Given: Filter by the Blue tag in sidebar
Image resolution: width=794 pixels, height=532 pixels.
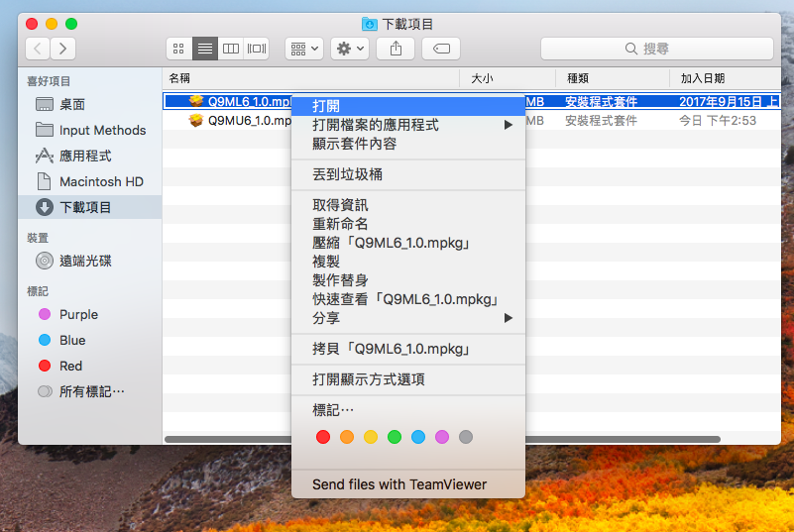Looking at the screenshot, I should tap(90, 340).
